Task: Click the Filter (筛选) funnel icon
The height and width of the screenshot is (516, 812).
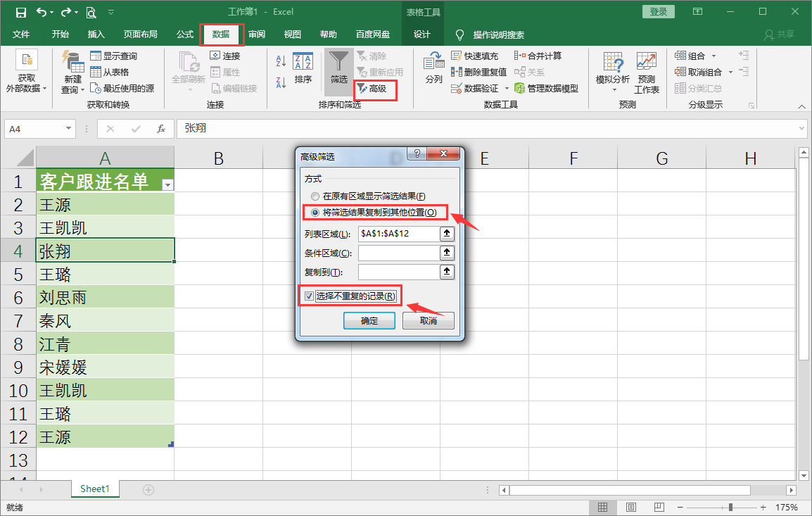Action: tap(338, 67)
